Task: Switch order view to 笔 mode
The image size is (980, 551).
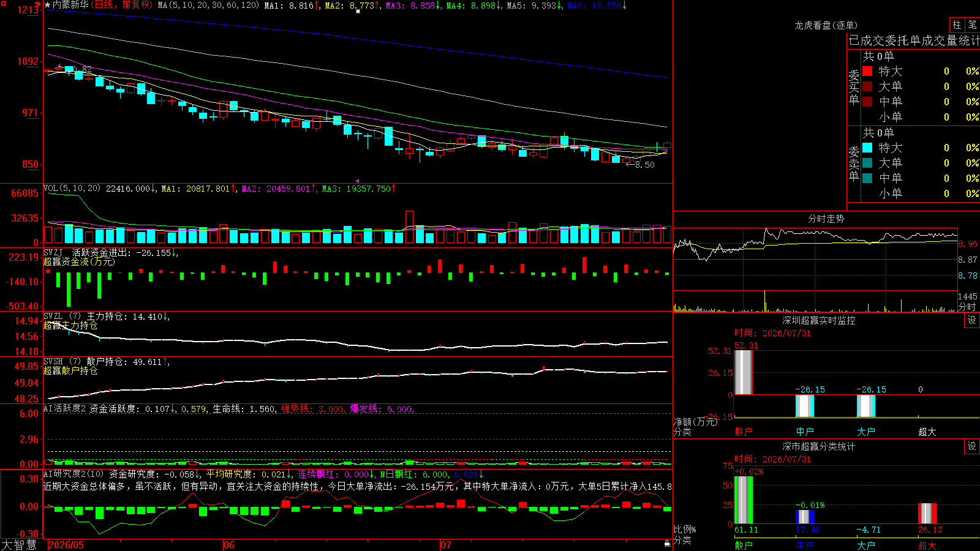Action: click(x=972, y=24)
